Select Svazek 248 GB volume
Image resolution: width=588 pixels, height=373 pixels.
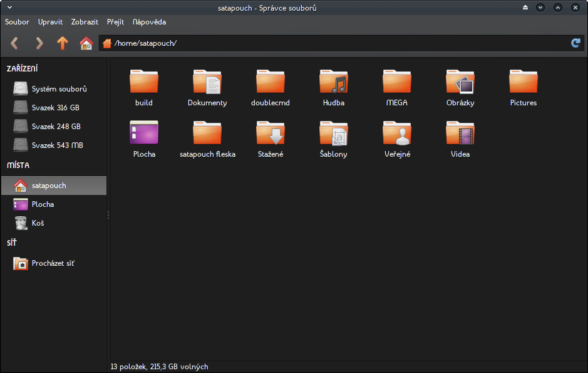pyautogui.click(x=54, y=127)
